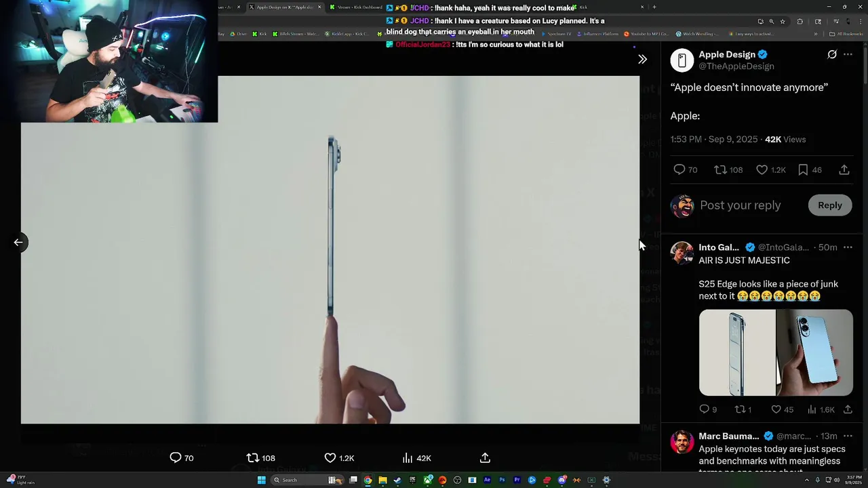
Task: Open Photoshop from the taskbar
Action: click(x=502, y=480)
